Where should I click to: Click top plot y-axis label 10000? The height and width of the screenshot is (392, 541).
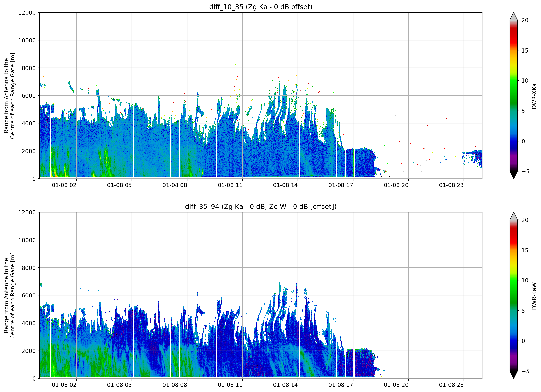click(x=27, y=41)
